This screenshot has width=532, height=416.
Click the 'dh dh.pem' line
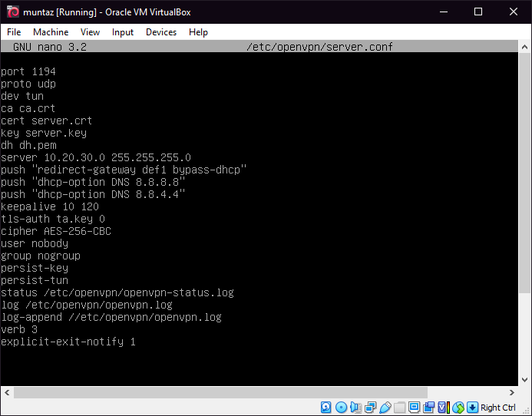point(28,145)
